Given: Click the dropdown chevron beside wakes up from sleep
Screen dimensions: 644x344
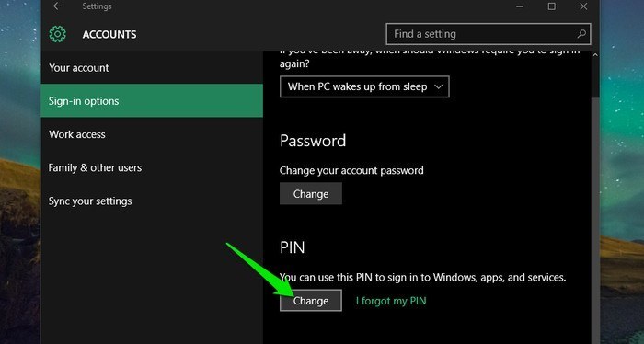Looking at the screenshot, I should (x=438, y=87).
